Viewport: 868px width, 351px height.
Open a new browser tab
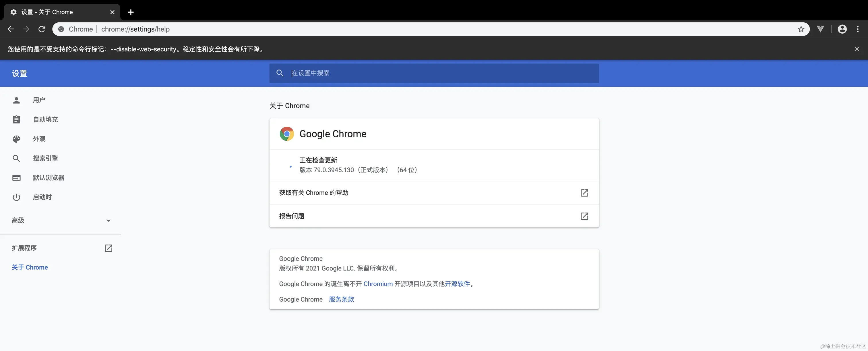point(131,12)
